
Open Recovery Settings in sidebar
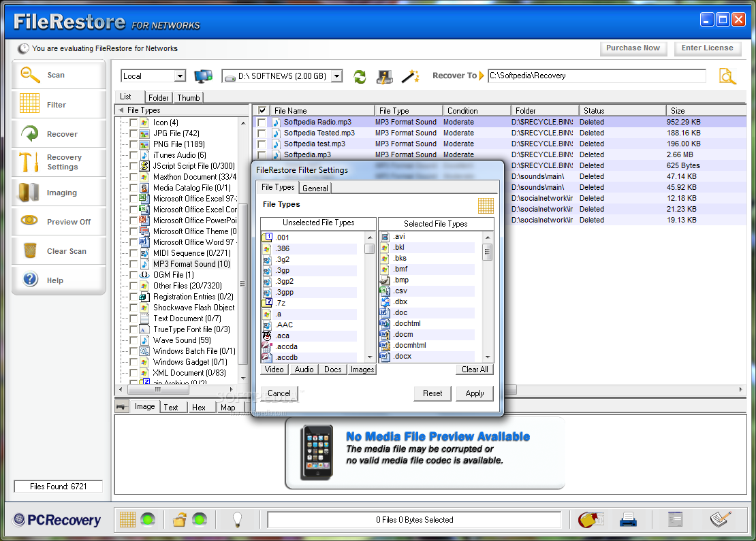(59, 163)
